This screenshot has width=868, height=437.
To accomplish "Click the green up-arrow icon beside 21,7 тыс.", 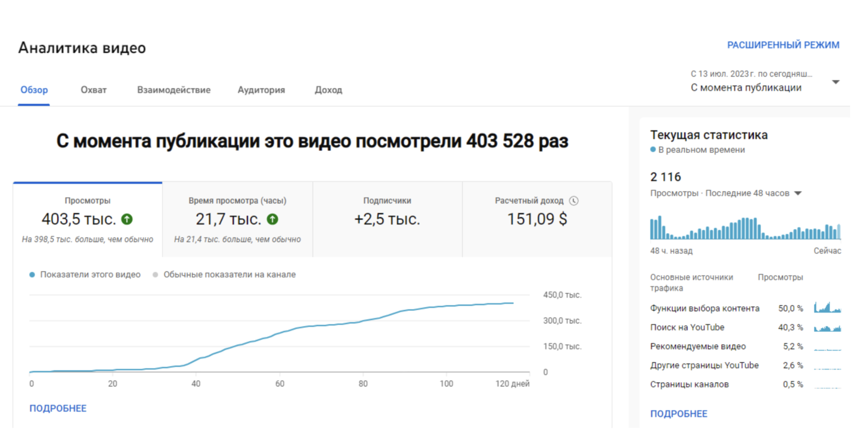I will tap(273, 219).
